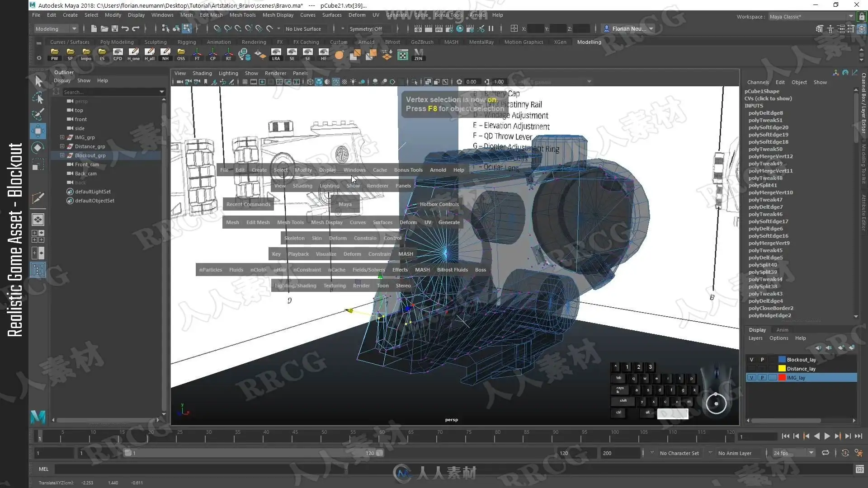Toggle playback P box of Blockout_lay

[762, 360]
